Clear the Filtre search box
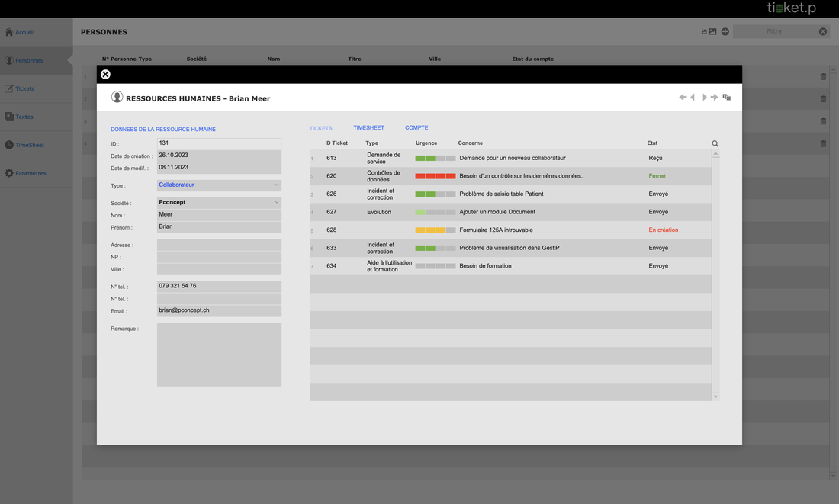This screenshot has width=839, height=504. [x=823, y=32]
